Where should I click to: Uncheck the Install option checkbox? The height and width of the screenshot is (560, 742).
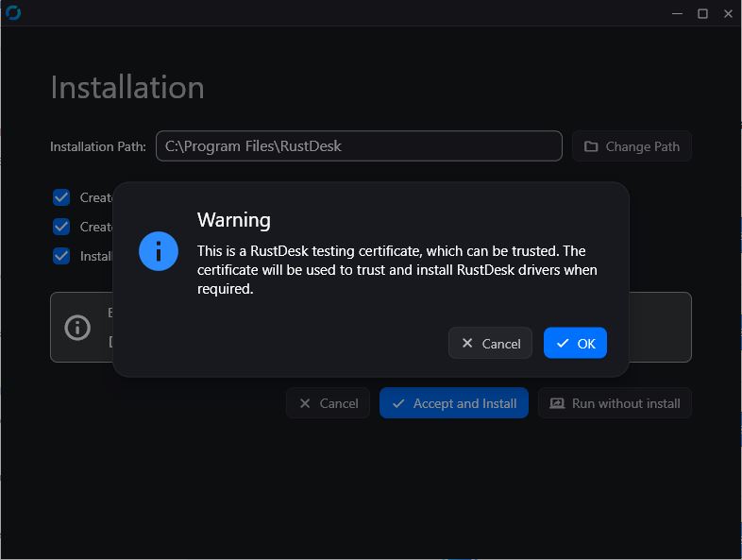pos(61,256)
